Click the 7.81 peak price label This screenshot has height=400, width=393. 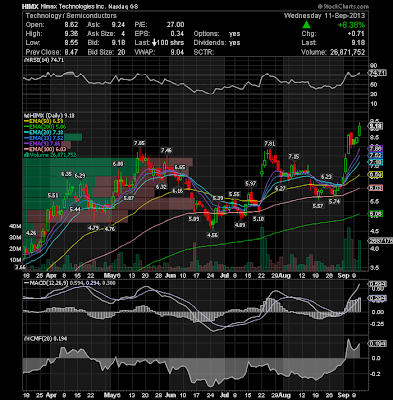click(x=269, y=144)
